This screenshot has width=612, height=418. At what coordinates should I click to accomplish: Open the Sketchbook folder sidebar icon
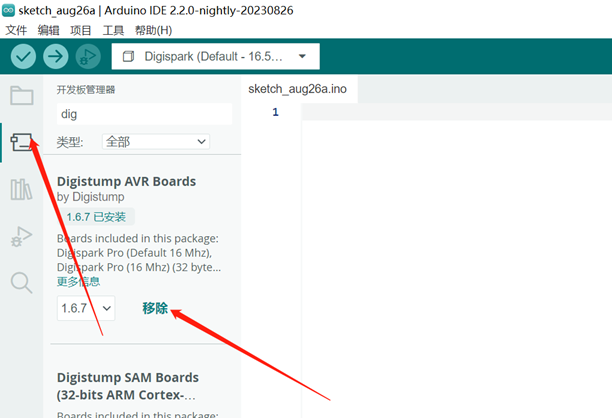point(21,95)
